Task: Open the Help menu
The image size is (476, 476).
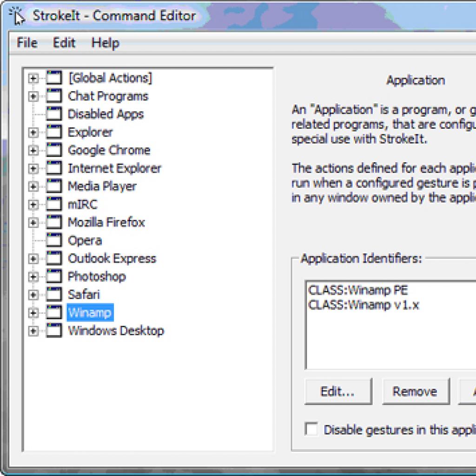Action: point(106,43)
